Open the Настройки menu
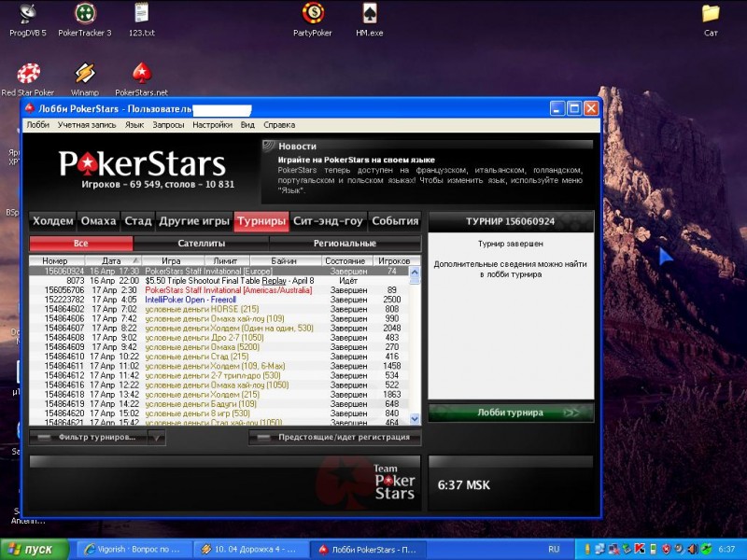The height and width of the screenshot is (560, 747). pos(213,125)
